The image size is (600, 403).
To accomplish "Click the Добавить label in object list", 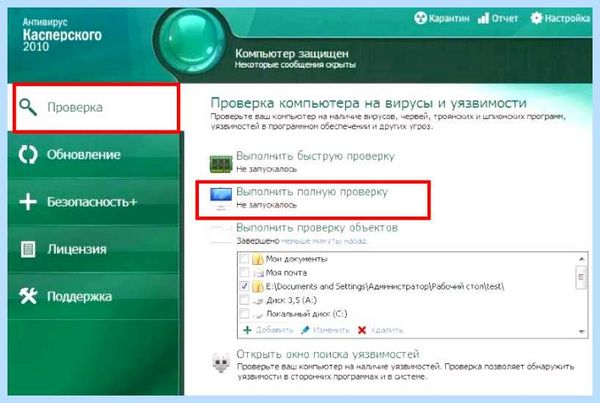I will 274,330.
